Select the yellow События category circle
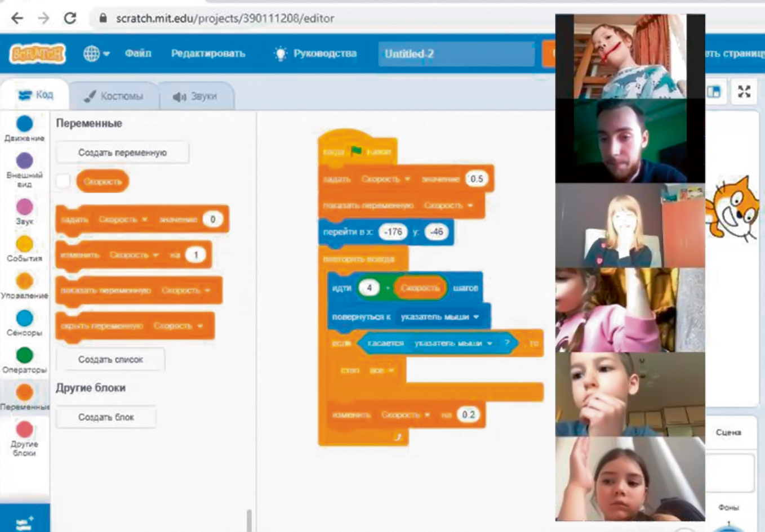 click(24, 244)
